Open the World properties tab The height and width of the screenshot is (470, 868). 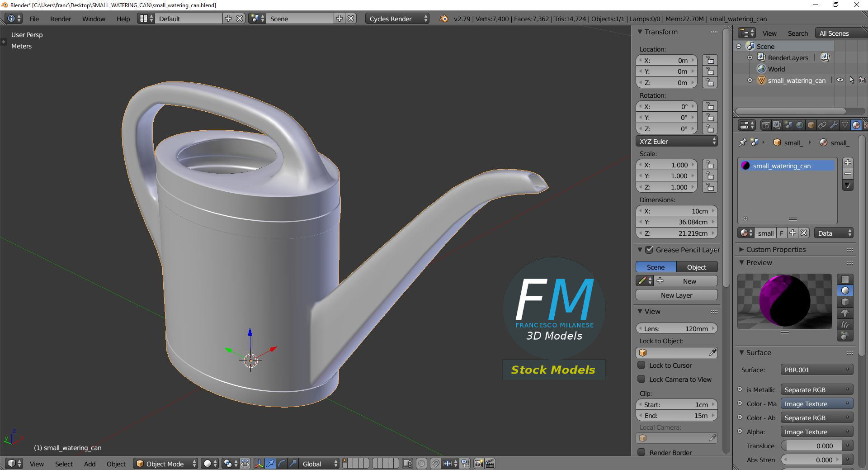tap(799, 125)
